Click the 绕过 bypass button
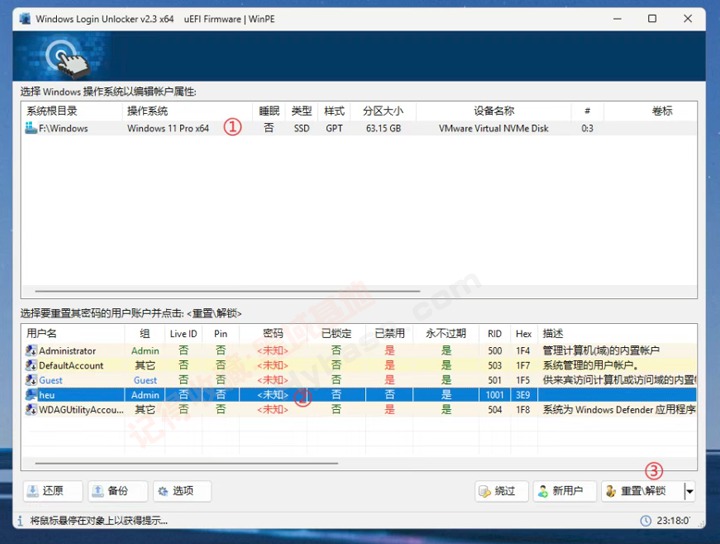720x544 pixels. pyautogui.click(x=502, y=491)
